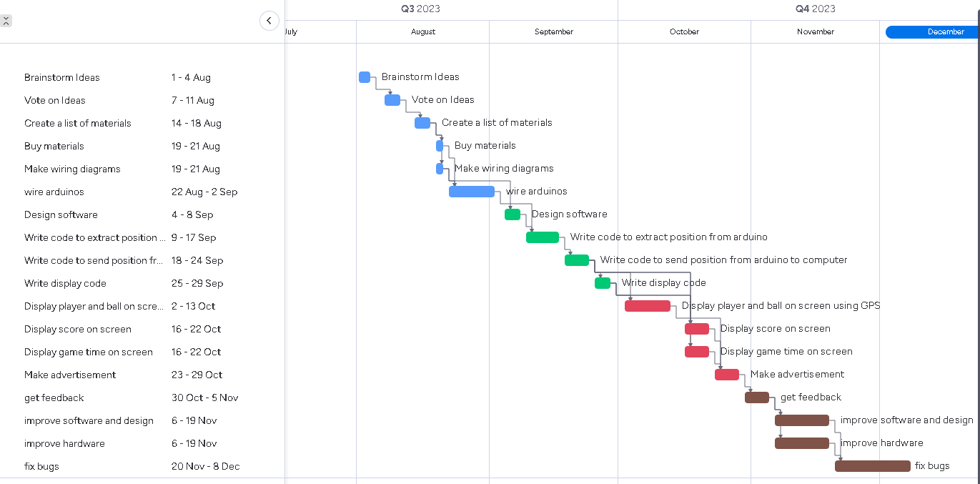Click the Display score on screen red bar
980x484 pixels.
tap(697, 328)
